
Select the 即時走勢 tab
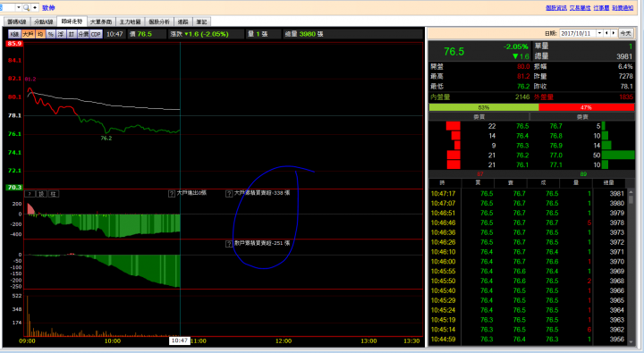click(72, 21)
